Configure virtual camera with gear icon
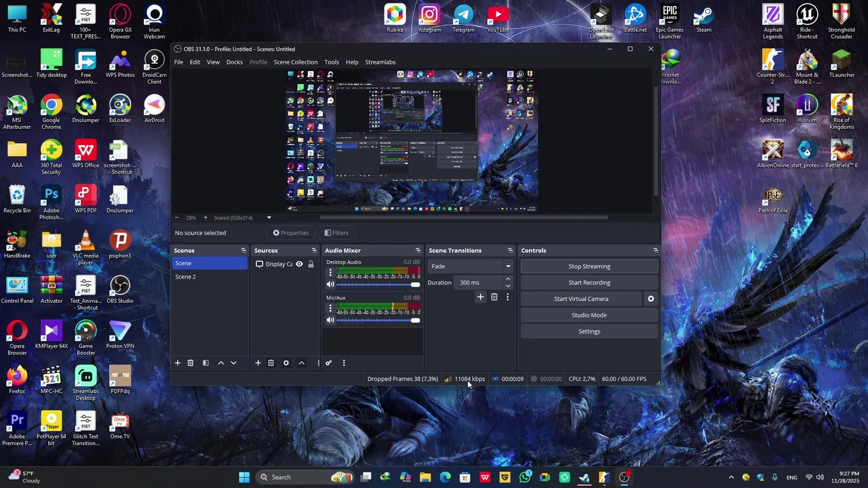Image resolution: width=868 pixels, height=488 pixels. pyautogui.click(x=651, y=299)
